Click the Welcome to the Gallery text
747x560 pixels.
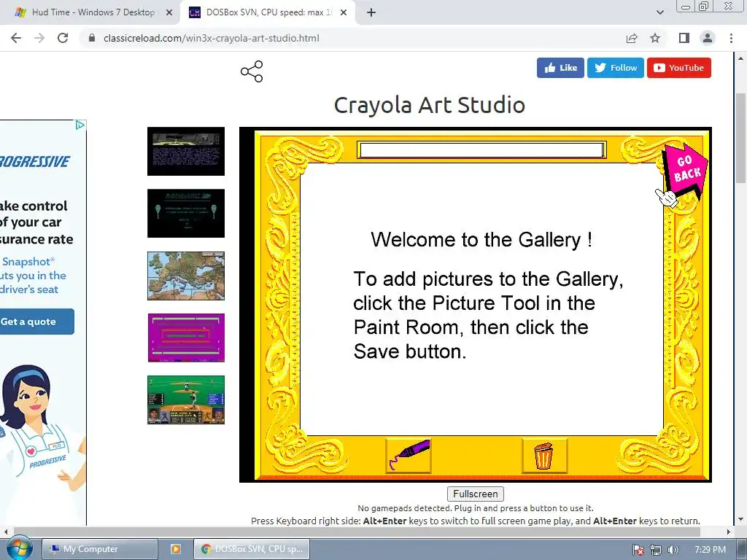481,239
